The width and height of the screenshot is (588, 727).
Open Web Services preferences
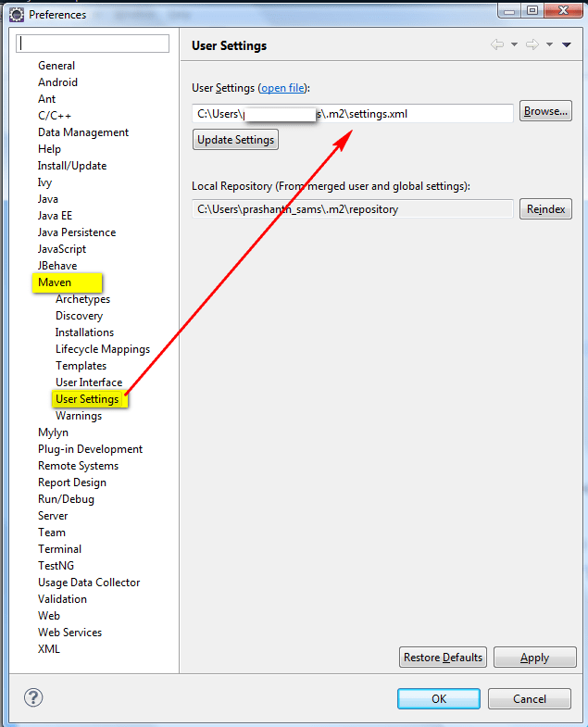pyautogui.click(x=70, y=633)
